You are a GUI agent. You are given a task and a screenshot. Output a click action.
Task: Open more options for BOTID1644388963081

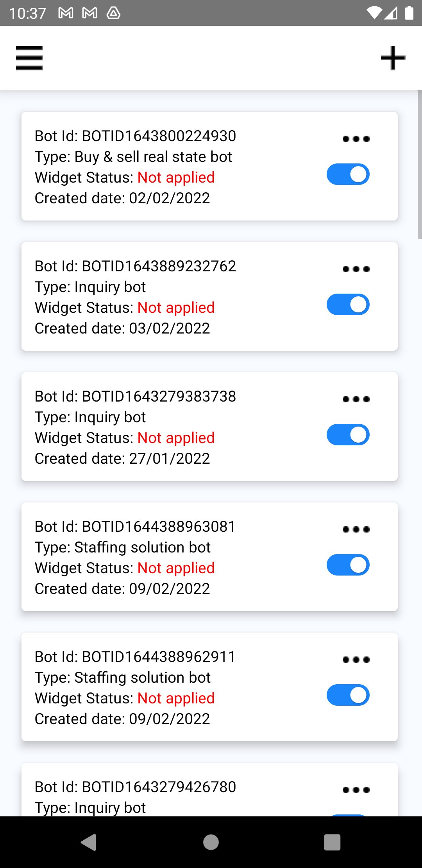click(x=356, y=529)
